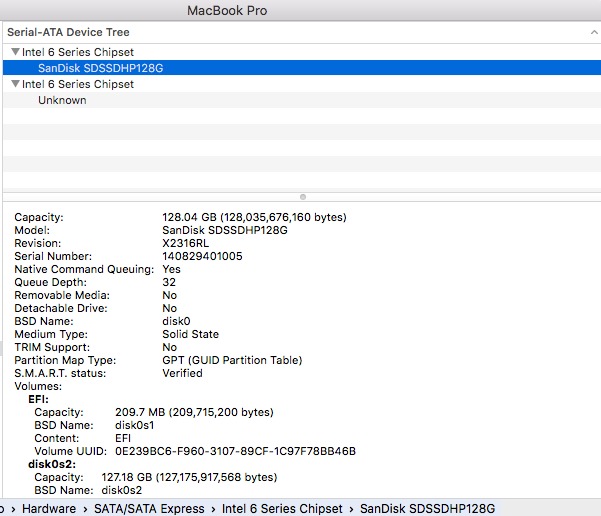Click the Model value SanDisk SDSSDHP128G

coord(225,230)
